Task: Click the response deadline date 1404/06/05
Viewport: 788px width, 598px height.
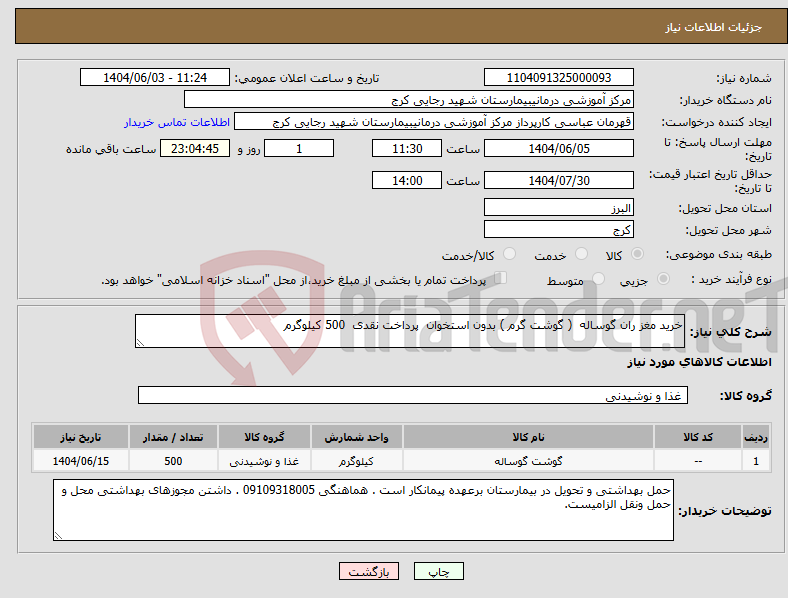Action: [558, 148]
